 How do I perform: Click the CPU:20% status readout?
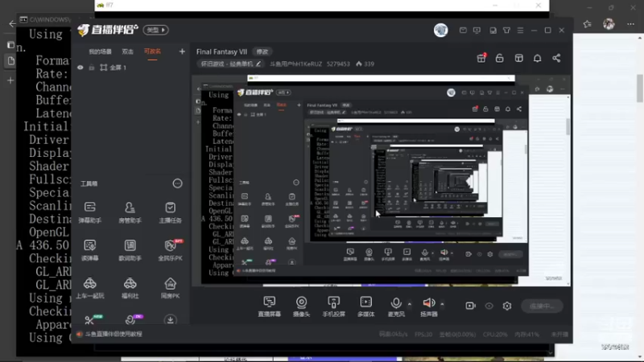point(495,335)
